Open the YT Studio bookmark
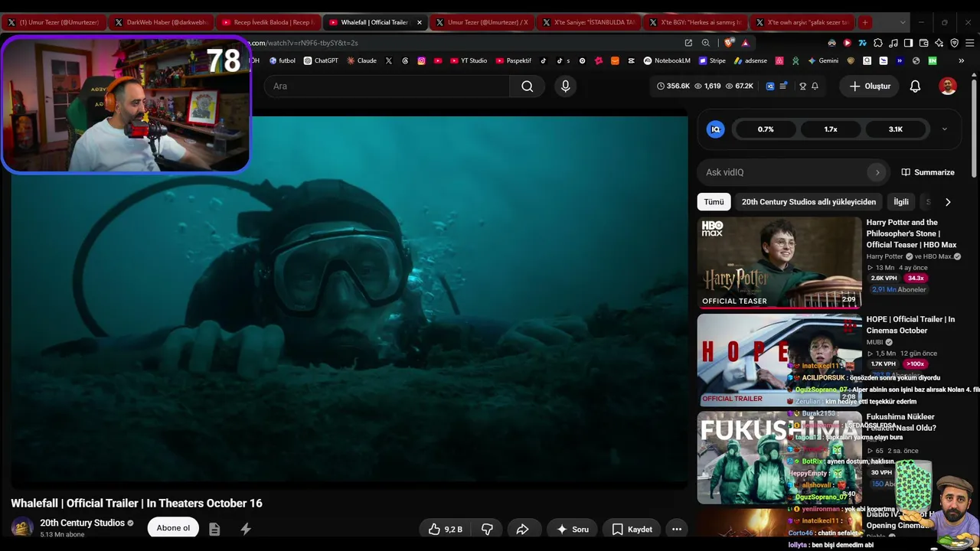This screenshot has width=980, height=551. [x=469, y=60]
